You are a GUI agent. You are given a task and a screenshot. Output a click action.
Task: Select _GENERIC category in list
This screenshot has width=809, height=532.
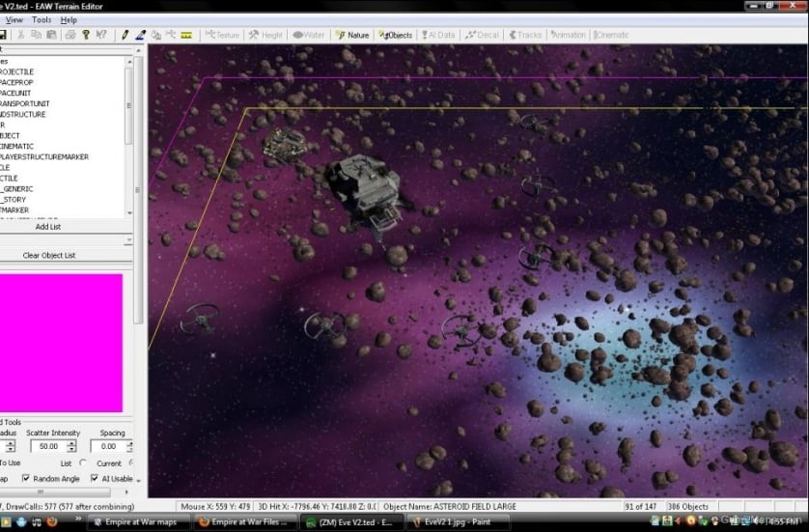[x=17, y=189]
